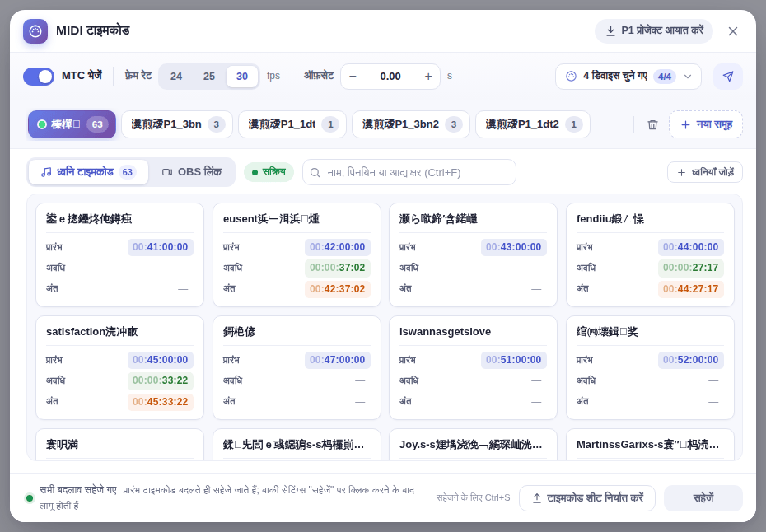Viewport: 766px width, 532px height.
Task: Click the सहेजें save button
Action: pyautogui.click(x=703, y=497)
